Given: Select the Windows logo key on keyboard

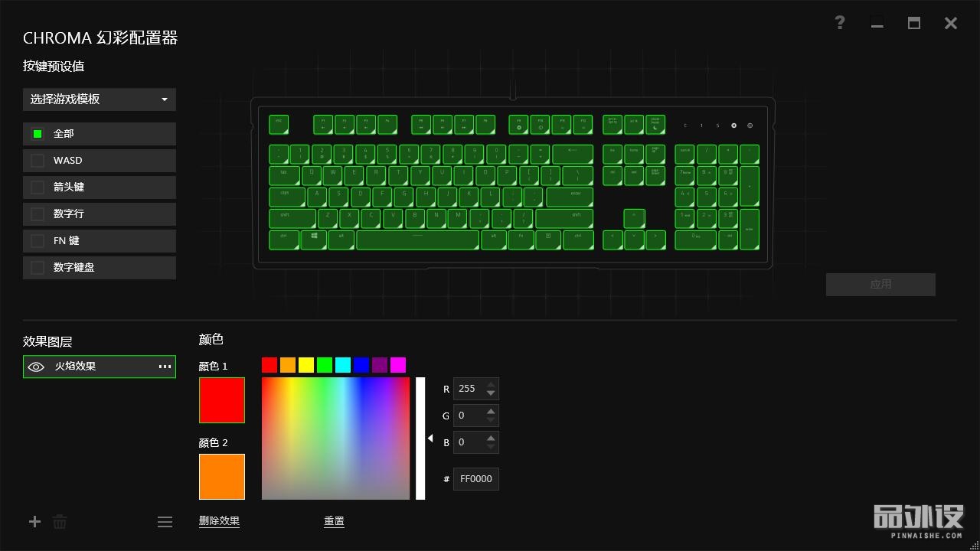Looking at the screenshot, I should point(314,240).
